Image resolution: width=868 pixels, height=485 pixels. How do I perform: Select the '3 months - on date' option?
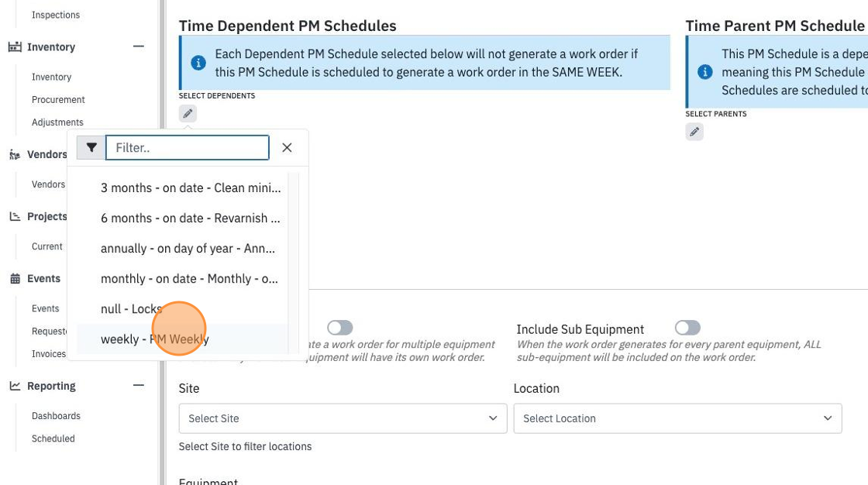(182, 187)
